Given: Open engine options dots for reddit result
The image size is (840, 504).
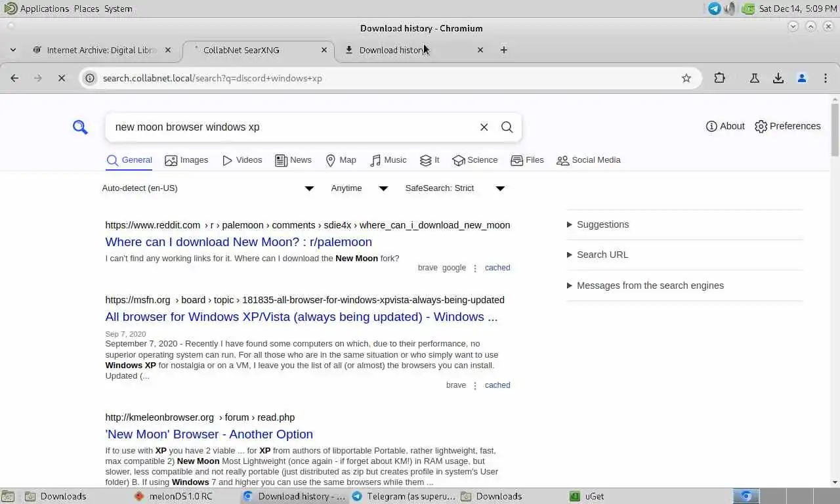Looking at the screenshot, I should tap(475, 268).
